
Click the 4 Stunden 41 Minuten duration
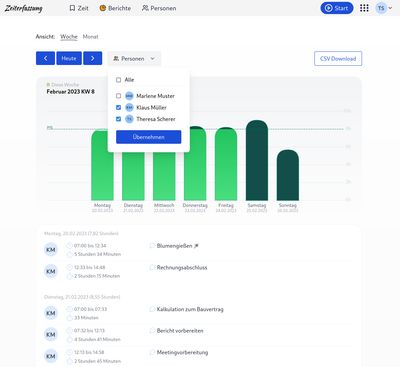[x=97, y=339]
